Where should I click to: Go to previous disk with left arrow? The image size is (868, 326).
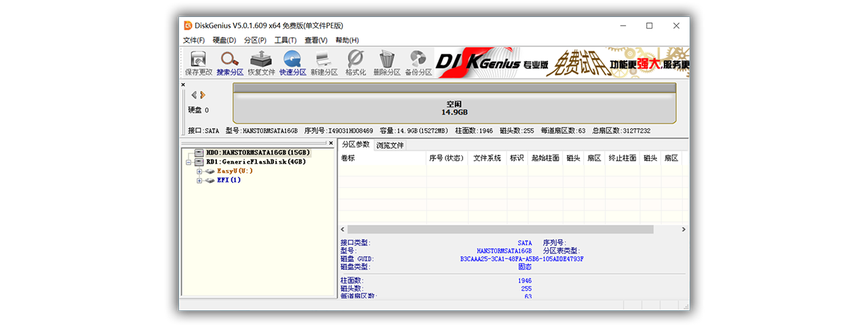point(194,95)
